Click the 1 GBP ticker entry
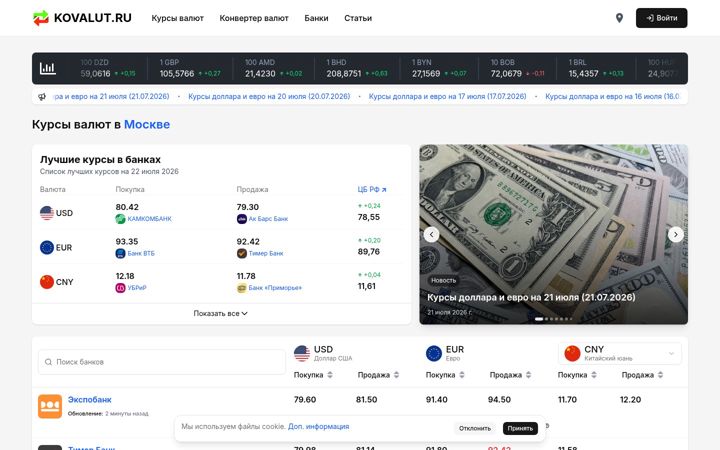Viewport: 720px width, 450px height. [190, 68]
